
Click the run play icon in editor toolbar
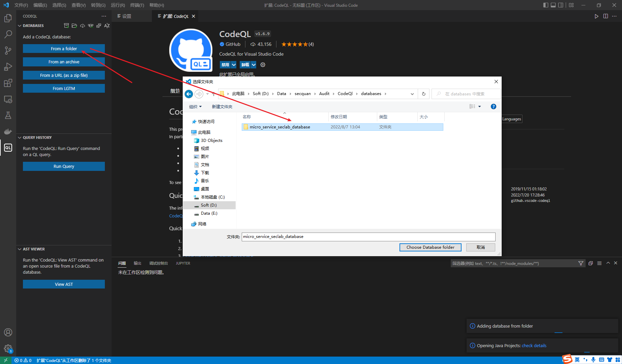point(596,16)
